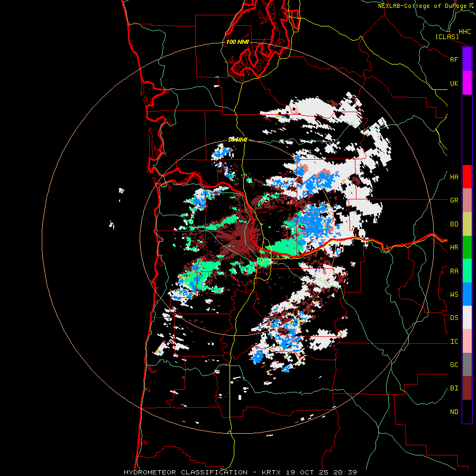The width and height of the screenshot is (476, 476).
Task: Click the [CLAS] units label
Action: (447, 36)
